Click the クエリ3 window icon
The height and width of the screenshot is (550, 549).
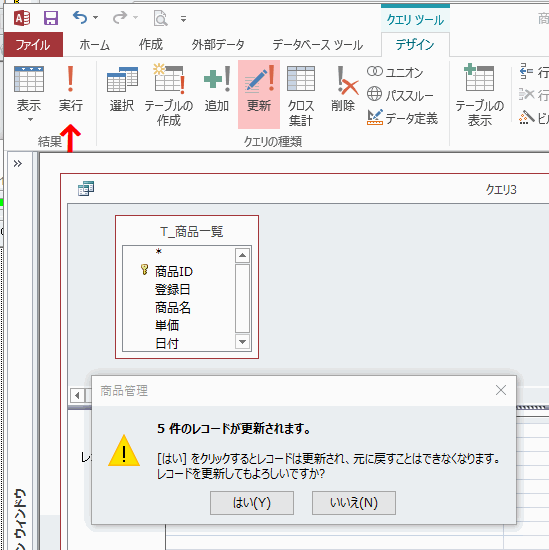[86, 189]
